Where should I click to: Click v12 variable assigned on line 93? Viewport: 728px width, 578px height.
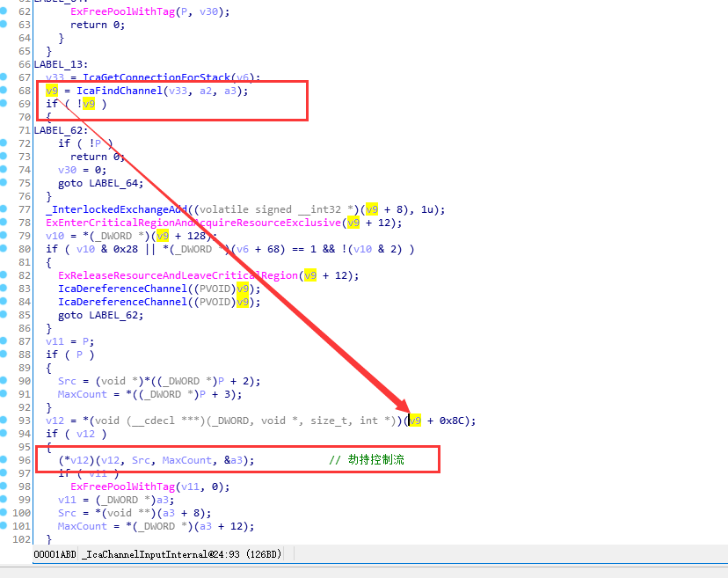point(55,421)
